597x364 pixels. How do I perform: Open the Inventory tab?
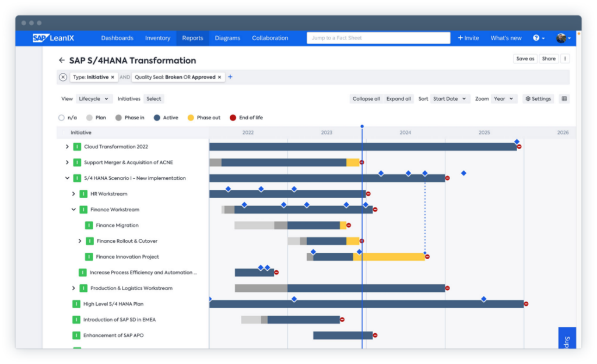(x=157, y=38)
